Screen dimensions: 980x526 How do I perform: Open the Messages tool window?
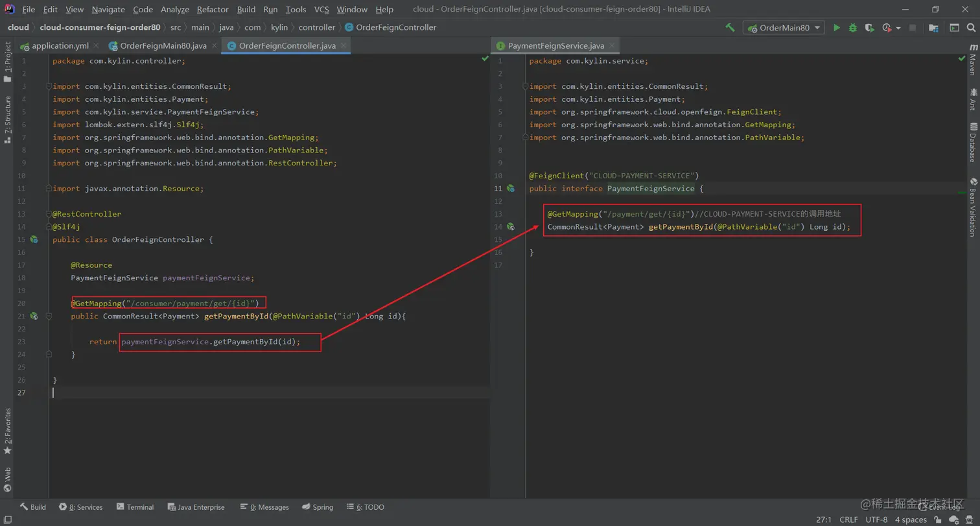click(x=264, y=507)
